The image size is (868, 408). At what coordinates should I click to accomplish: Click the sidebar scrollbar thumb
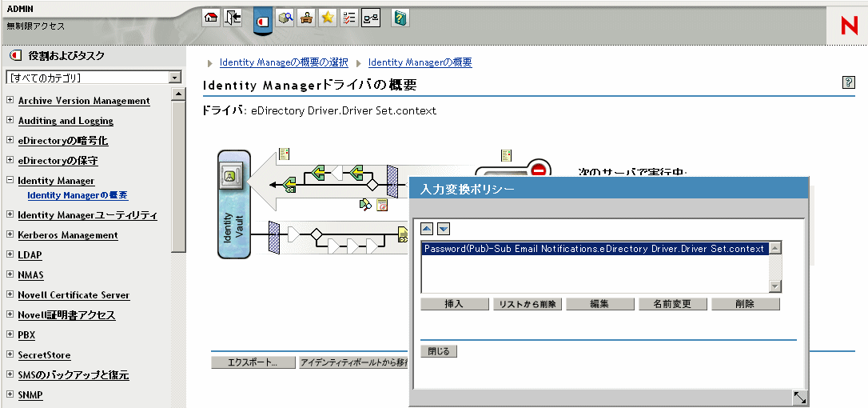coord(178,176)
